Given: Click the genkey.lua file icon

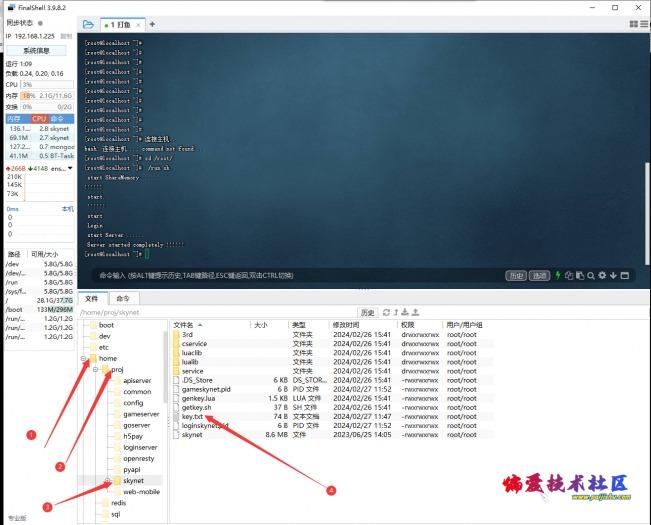Looking at the screenshot, I should [x=176, y=398].
